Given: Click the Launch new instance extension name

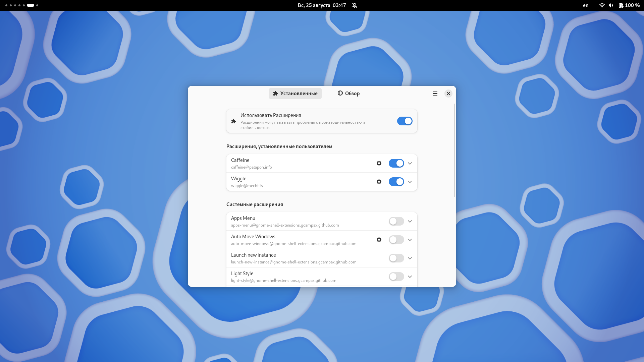Looking at the screenshot, I should [x=254, y=255].
